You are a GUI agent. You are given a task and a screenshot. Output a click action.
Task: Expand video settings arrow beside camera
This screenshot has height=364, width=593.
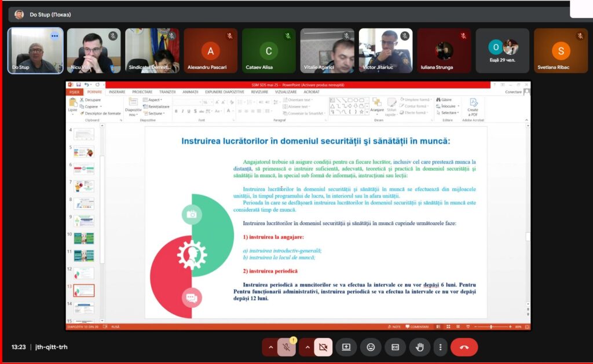(307, 347)
